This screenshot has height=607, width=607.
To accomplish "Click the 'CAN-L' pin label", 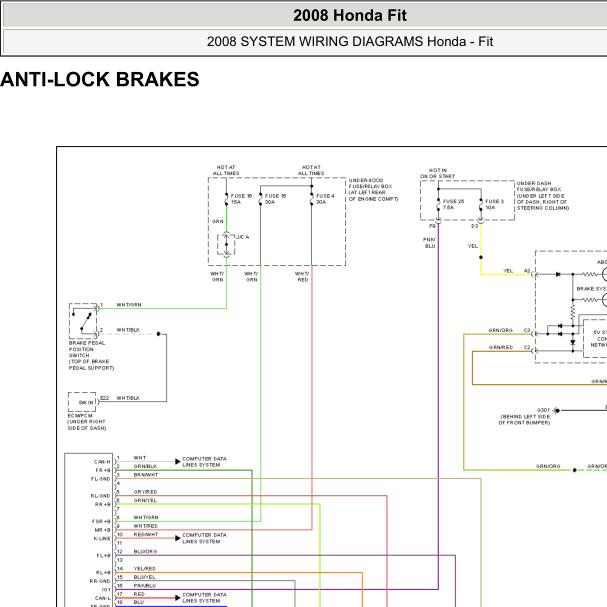I will point(103,598).
